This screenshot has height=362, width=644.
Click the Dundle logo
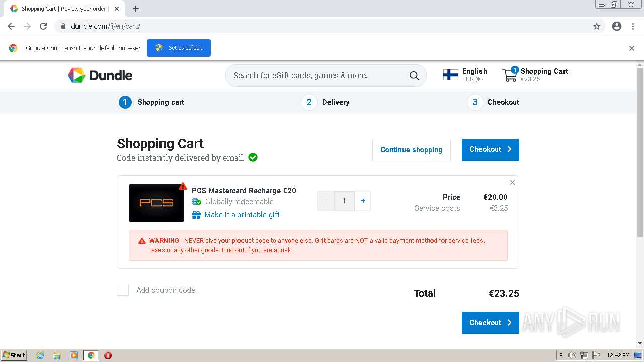coord(100,75)
